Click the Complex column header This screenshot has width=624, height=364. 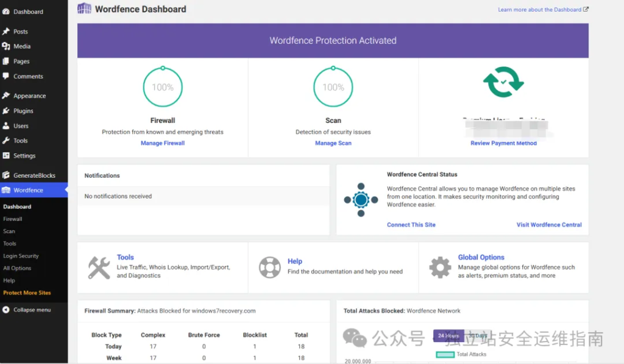click(x=153, y=335)
